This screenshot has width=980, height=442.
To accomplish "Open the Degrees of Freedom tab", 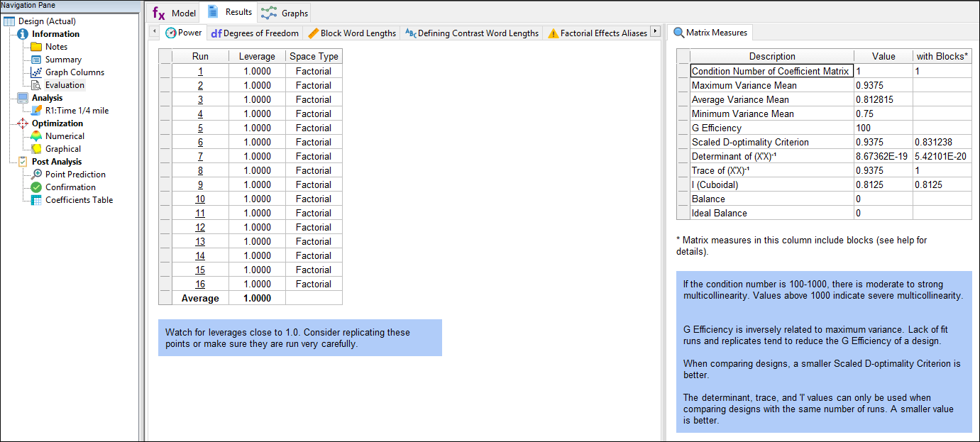I will coord(255,32).
